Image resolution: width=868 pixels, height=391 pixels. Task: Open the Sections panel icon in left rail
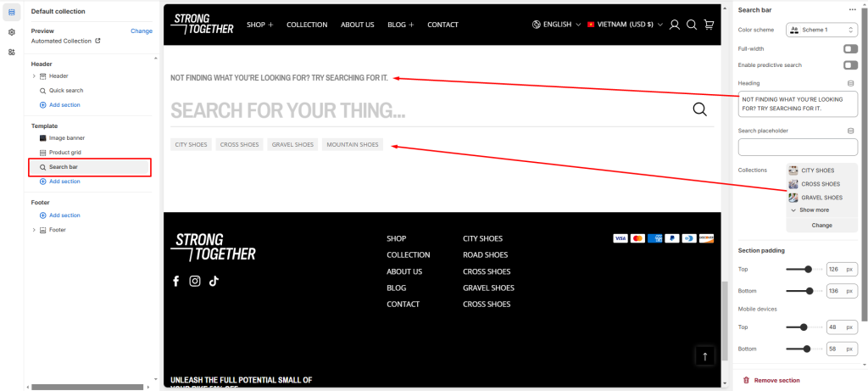[x=12, y=12]
